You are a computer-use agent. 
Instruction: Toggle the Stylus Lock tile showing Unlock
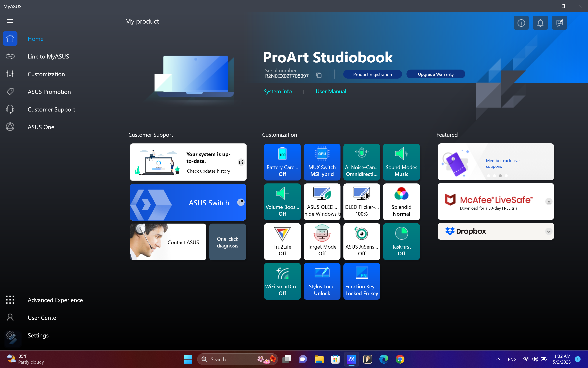(322, 281)
